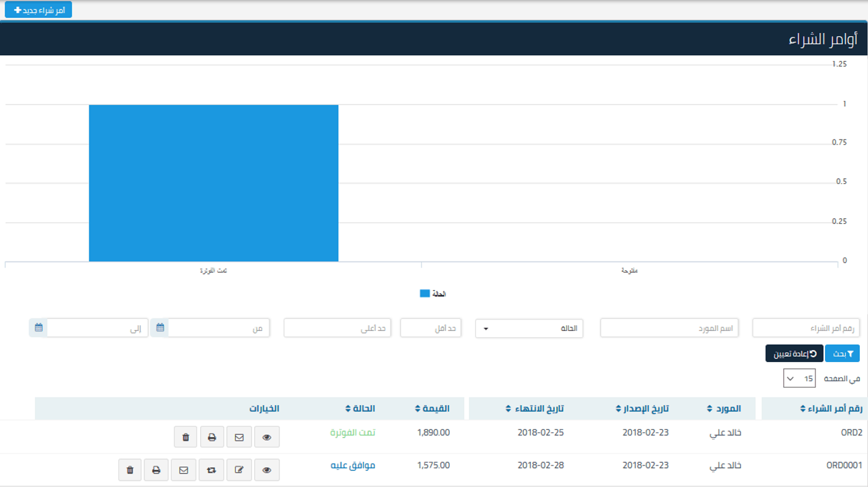Click the بحث search button
Image resolution: width=868 pixels, height=487 pixels.
click(x=842, y=353)
